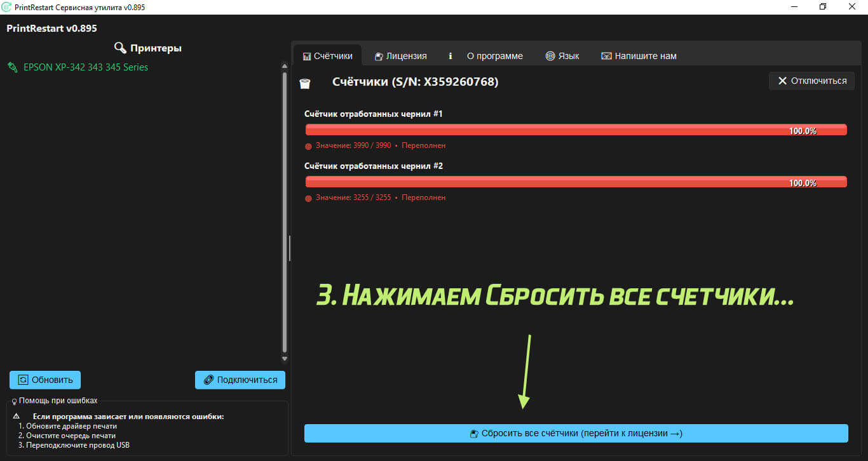Open the Напишите нам tab

pos(639,56)
